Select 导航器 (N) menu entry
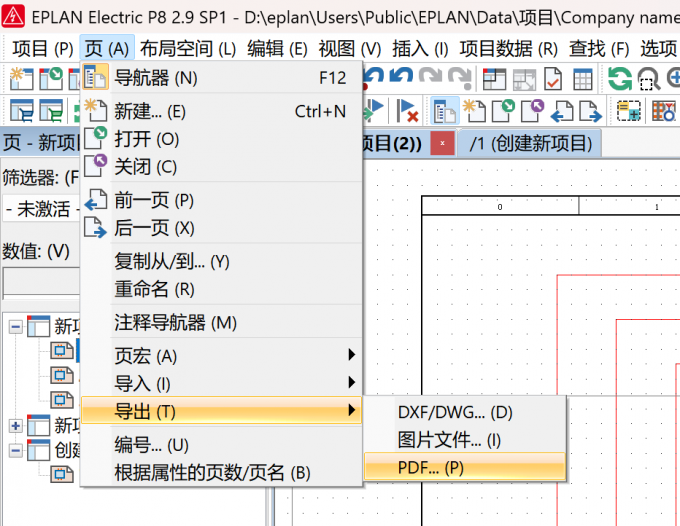The height and width of the screenshot is (526, 680). point(222,78)
